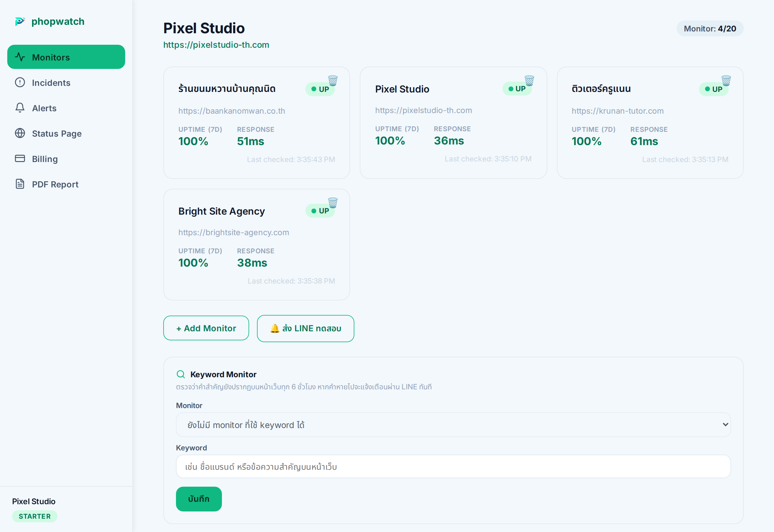This screenshot has width=774, height=532.
Task: Click the ร้านขนมหวานบ้านคุณนิด card title
Action: tap(227, 89)
